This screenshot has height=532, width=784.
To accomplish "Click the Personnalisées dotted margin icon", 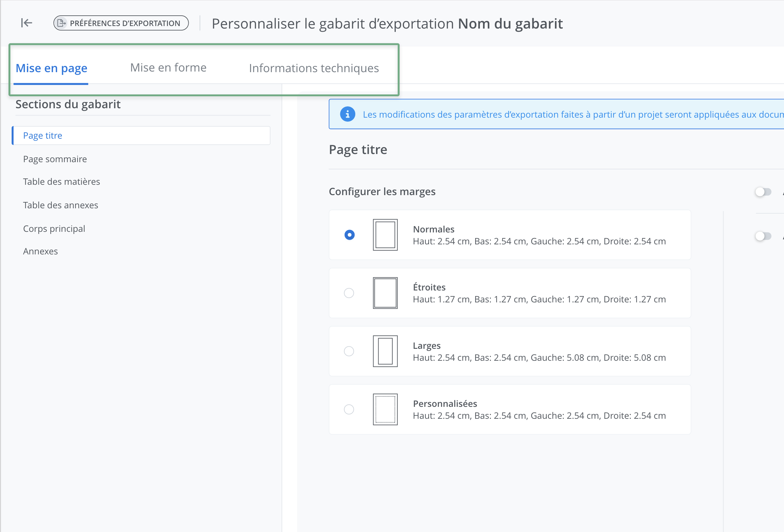I will click(x=385, y=409).
